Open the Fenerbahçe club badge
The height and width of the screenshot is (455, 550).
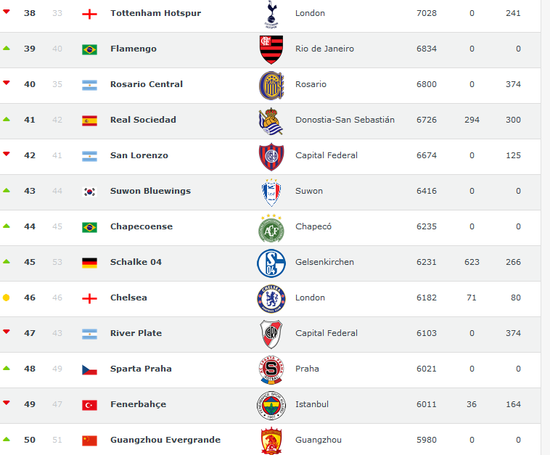click(x=271, y=406)
